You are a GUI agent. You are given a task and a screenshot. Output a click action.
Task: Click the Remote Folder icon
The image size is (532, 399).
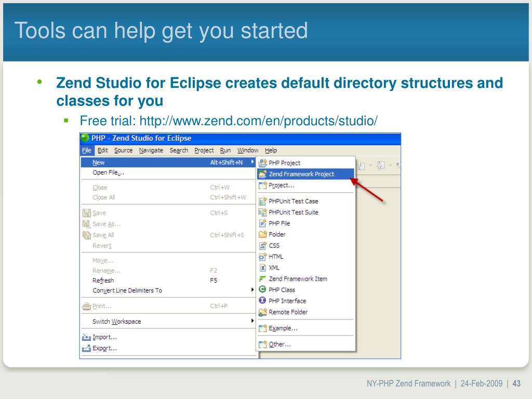point(262,312)
